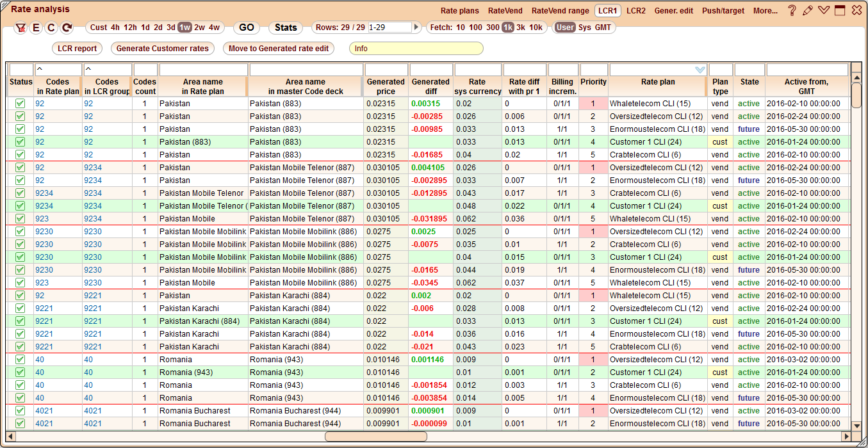Open the code 92 link in first row
The height and width of the screenshot is (448, 868).
(x=40, y=103)
